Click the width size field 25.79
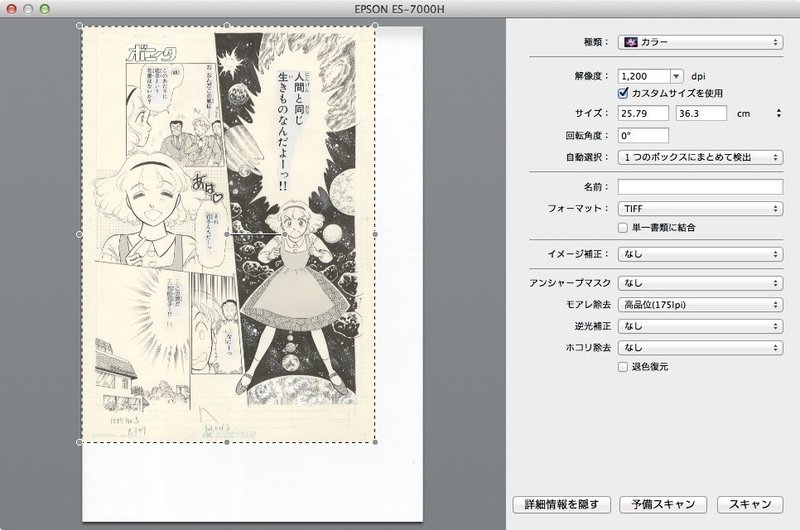The height and width of the screenshot is (530, 800). (643, 113)
